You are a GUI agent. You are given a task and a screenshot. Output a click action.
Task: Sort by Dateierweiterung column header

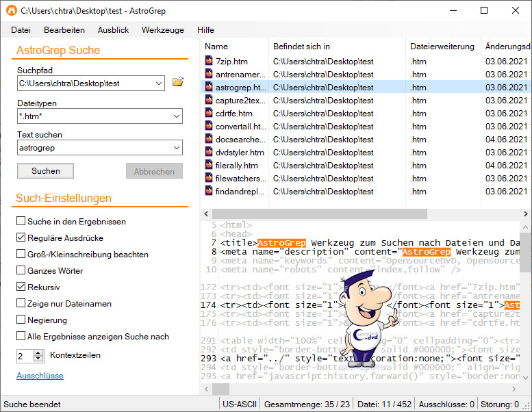click(x=443, y=47)
